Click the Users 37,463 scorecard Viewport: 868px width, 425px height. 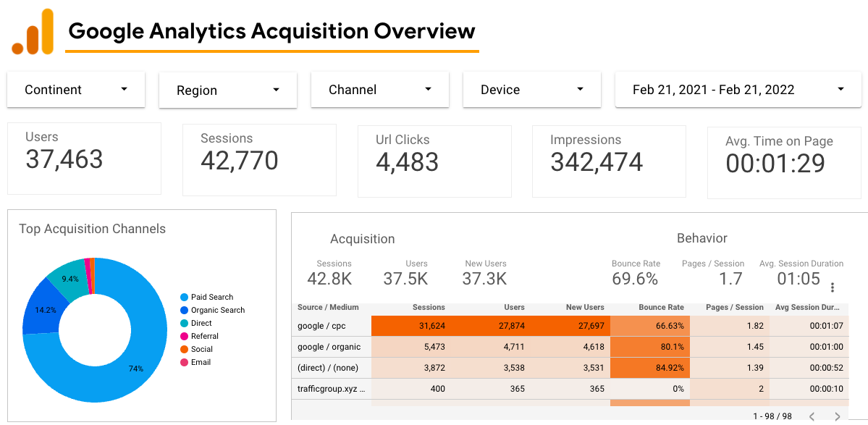point(84,159)
